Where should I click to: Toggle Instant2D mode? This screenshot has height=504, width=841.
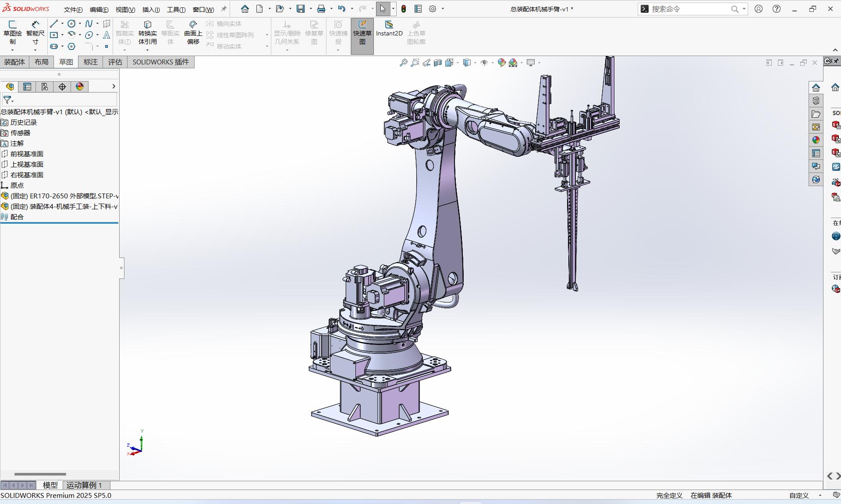point(389,29)
